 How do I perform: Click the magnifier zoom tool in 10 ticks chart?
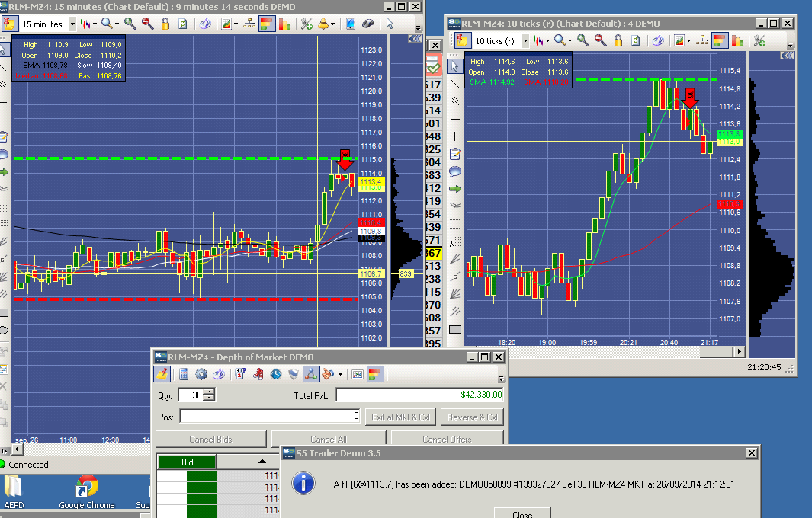[560, 40]
